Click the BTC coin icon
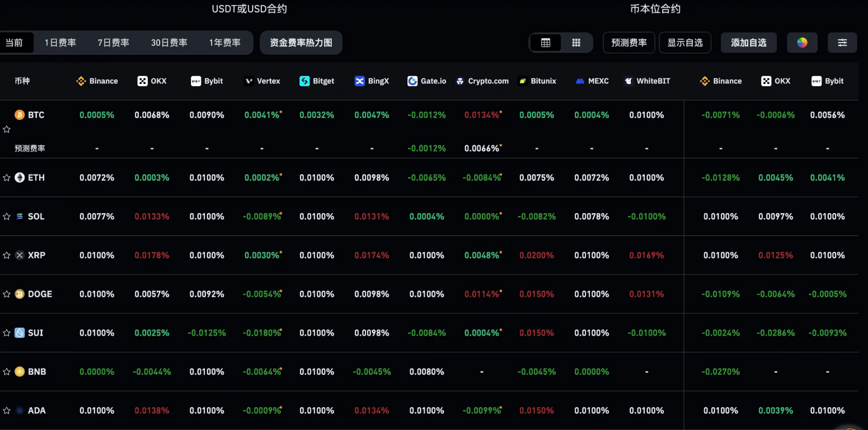 tap(20, 115)
